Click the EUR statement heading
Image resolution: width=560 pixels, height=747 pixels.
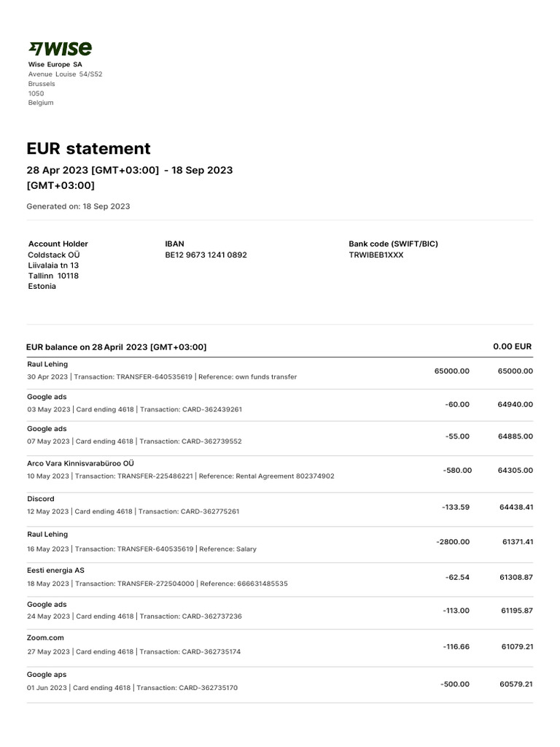coord(88,148)
